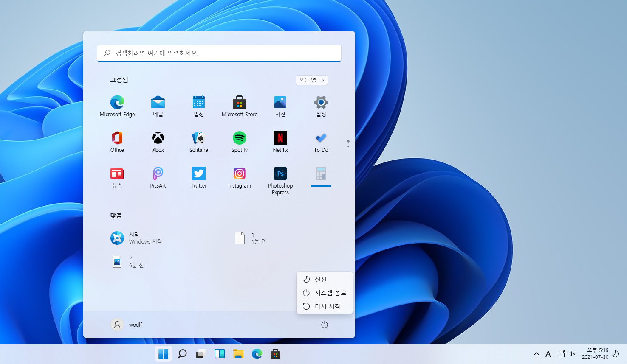Screen dimensions: 627x364
Task: Open the Twitter app
Action: (x=199, y=177)
